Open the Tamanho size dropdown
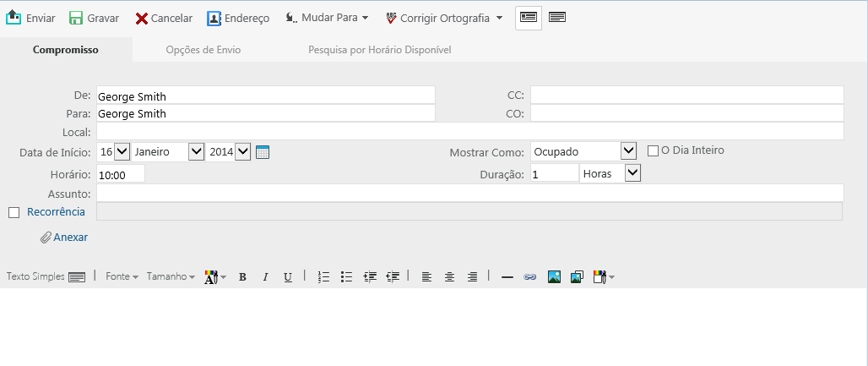The width and height of the screenshot is (868, 366). (171, 276)
